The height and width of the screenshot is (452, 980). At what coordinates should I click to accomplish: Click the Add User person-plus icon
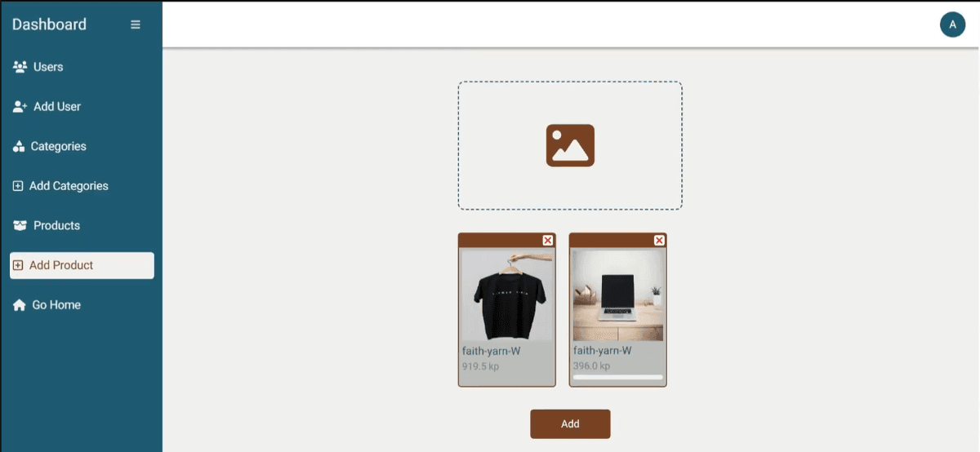[20, 107]
